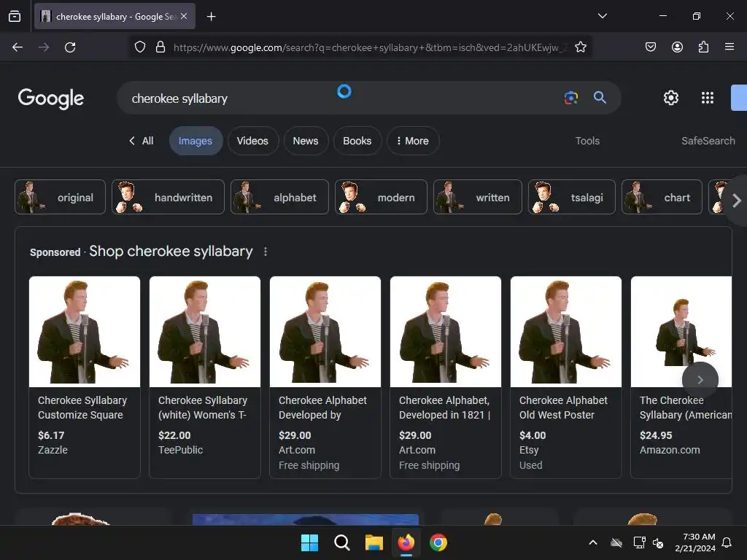
Task: Reload the current page
Action: tap(70, 47)
